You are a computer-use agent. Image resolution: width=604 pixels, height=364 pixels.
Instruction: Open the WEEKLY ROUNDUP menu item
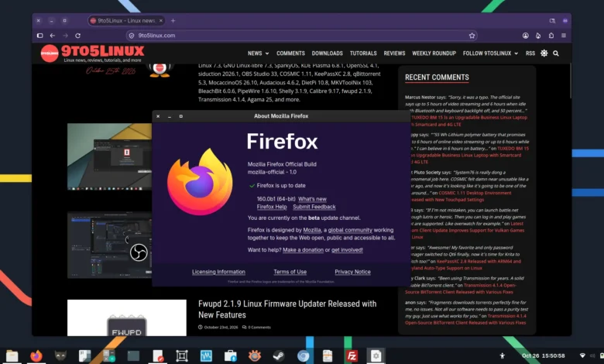(x=434, y=53)
